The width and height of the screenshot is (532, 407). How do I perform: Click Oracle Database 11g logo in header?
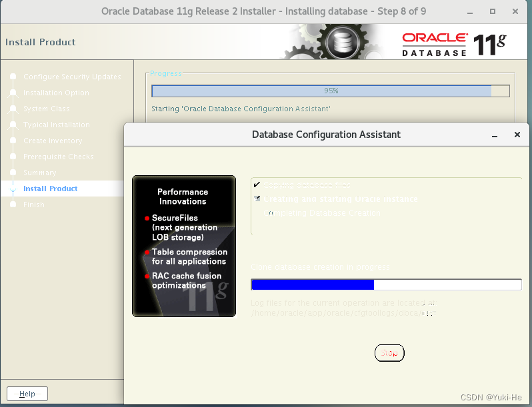(453, 44)
